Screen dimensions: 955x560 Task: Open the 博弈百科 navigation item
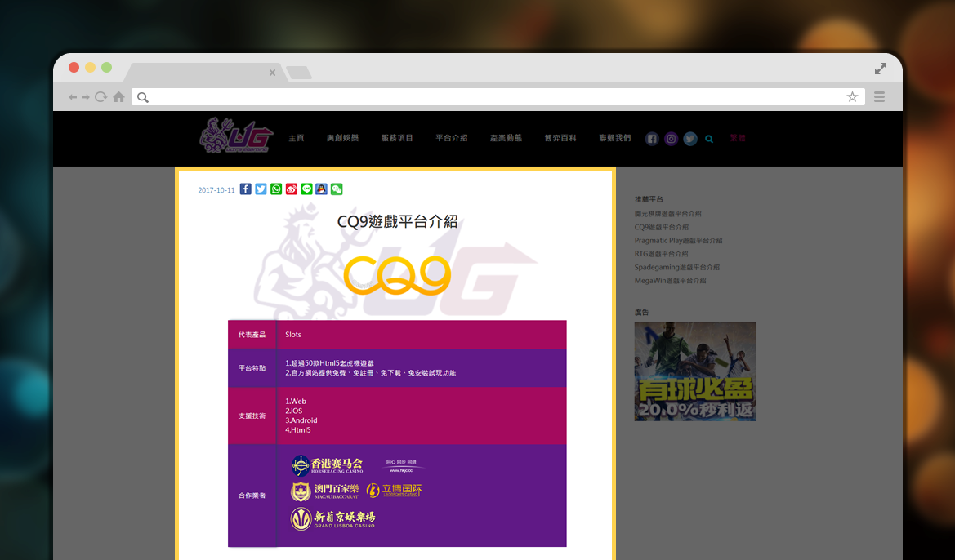[x=560, y=138]
